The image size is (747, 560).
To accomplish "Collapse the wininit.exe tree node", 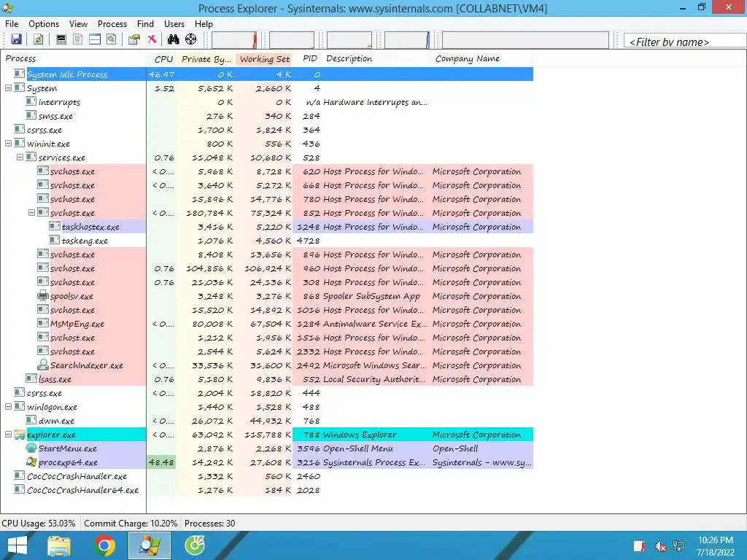I will click(x=8, y=144).
